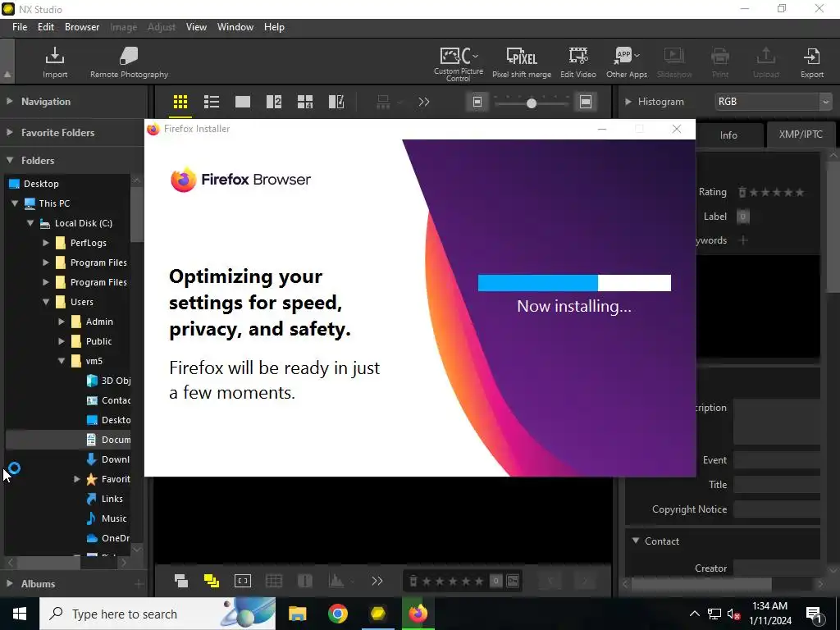Click label 0 button in bottom rating bar
Image resolution: width=840 pixels, height=630 pixels.
[496, 581]
